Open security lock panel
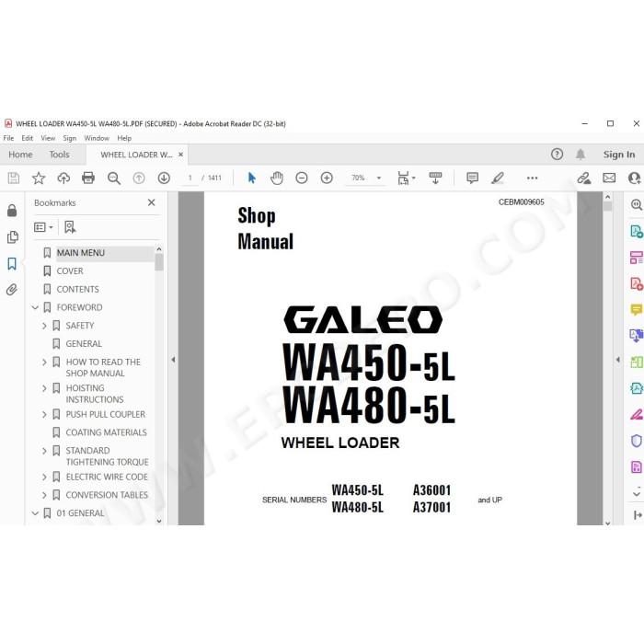The width and height of the screenshot is (644, 644). [x=12, y=211]
